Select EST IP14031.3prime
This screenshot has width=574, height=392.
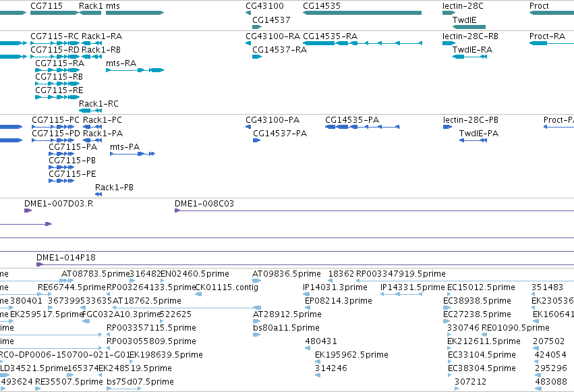[x=335, y=287]
